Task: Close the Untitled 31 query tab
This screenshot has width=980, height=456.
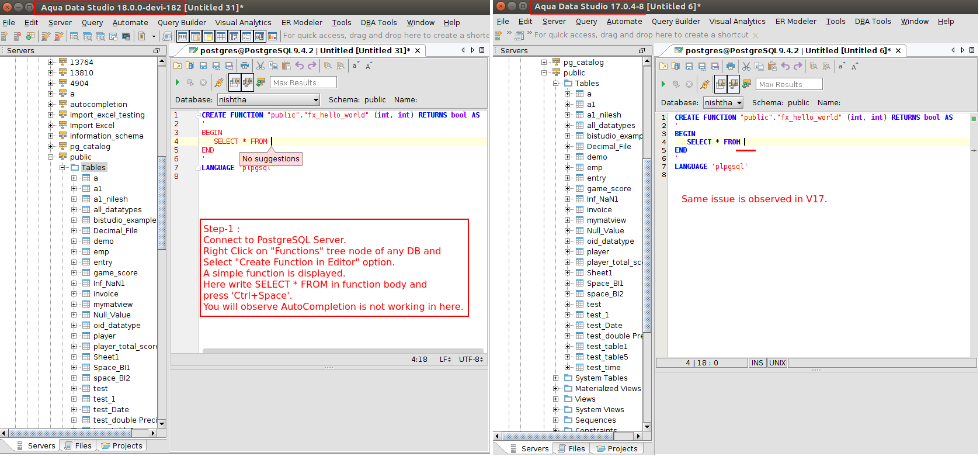Action: (418, 51)
